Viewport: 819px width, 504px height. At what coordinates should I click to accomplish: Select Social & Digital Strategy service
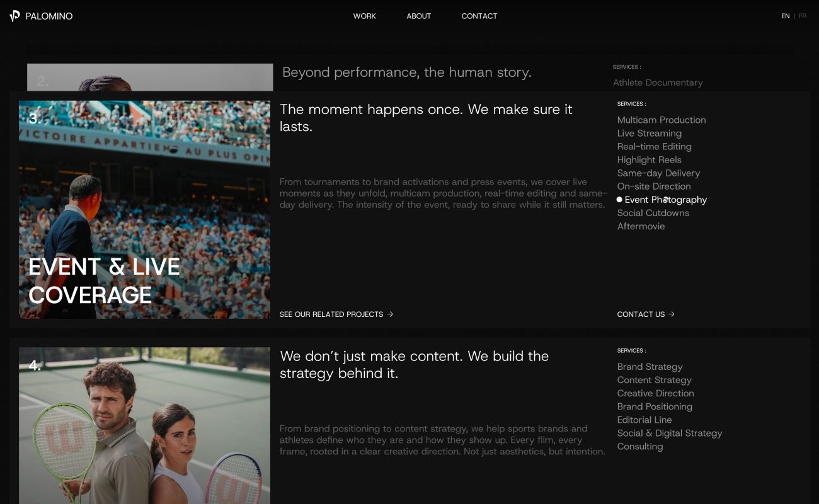click(x=670, y=433)
